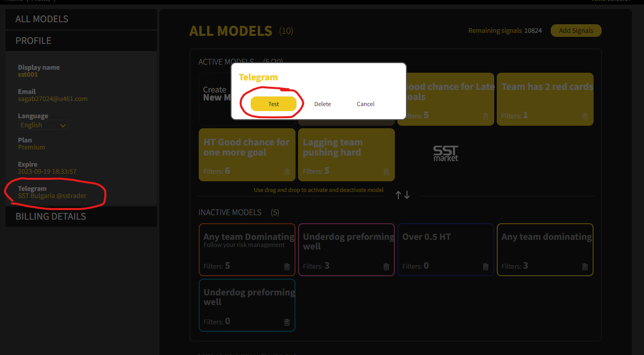Screen dimensions: 644x355
Task: Trash the HT Good chance for one more goal model
Action: (287, 172)
